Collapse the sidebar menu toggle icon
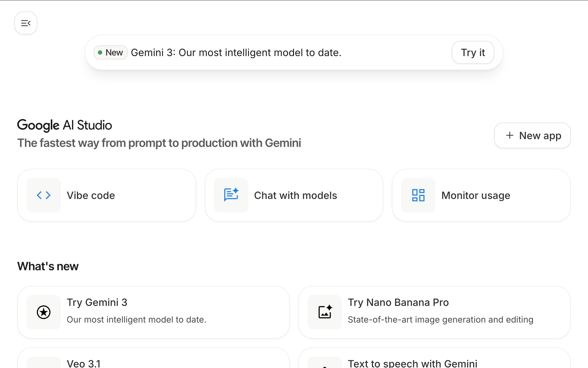The image size is (588, 368). pos(26,23)
